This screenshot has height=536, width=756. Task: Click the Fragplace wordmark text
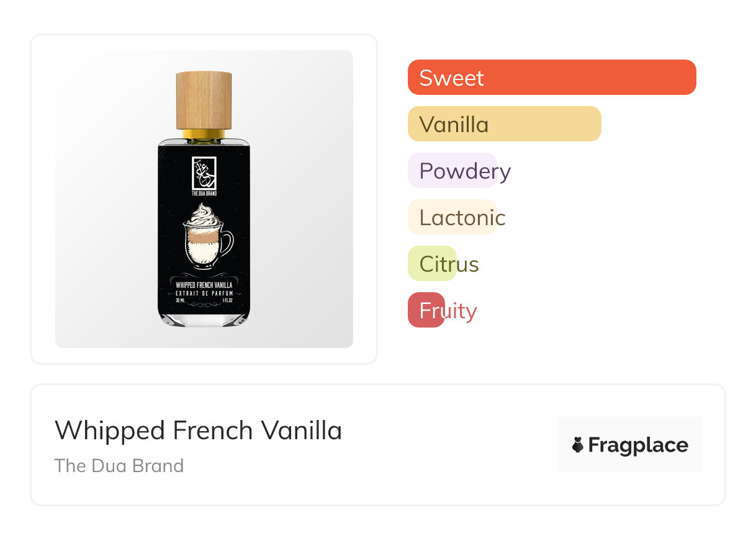(638, 445)
